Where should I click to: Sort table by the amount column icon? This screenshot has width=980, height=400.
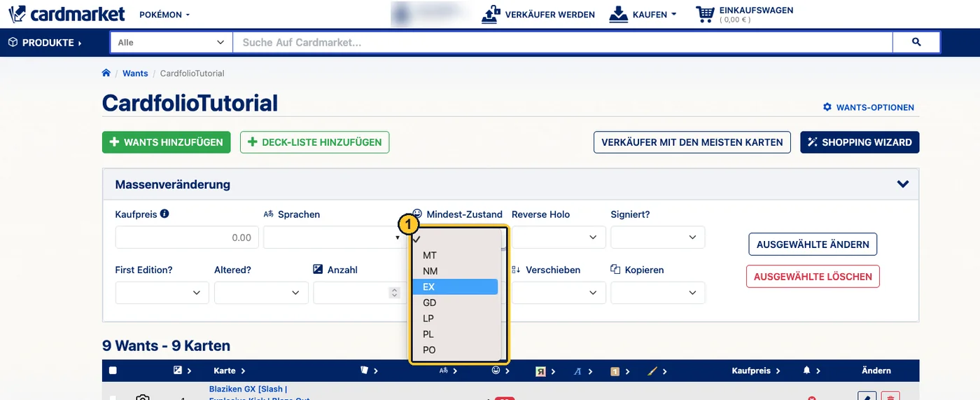pyautogui.click(x=178, y=371)
